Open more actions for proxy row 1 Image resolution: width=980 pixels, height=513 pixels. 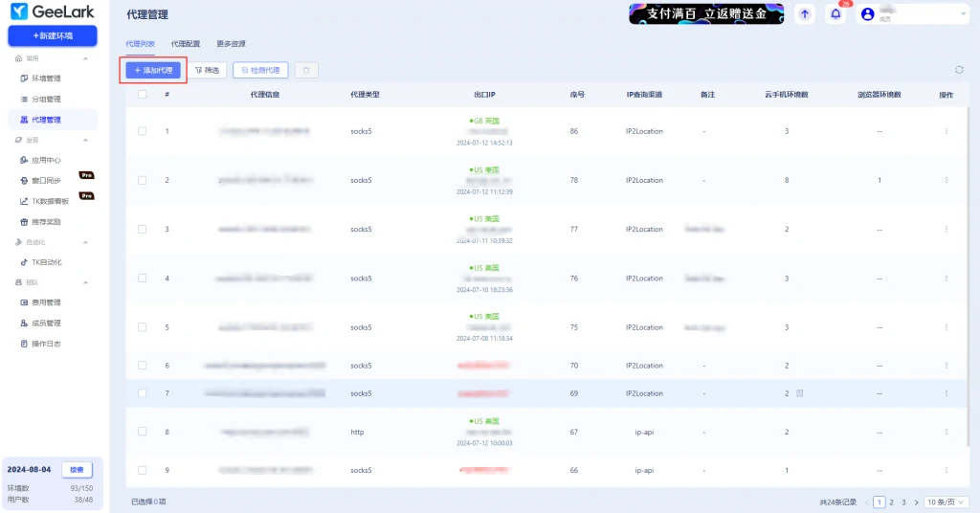pos(947,131)
